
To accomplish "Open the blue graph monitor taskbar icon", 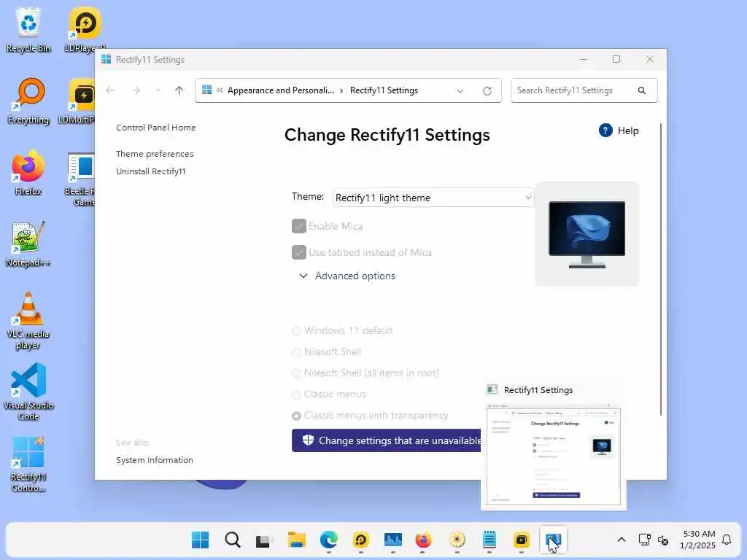I will pos(393,540).
